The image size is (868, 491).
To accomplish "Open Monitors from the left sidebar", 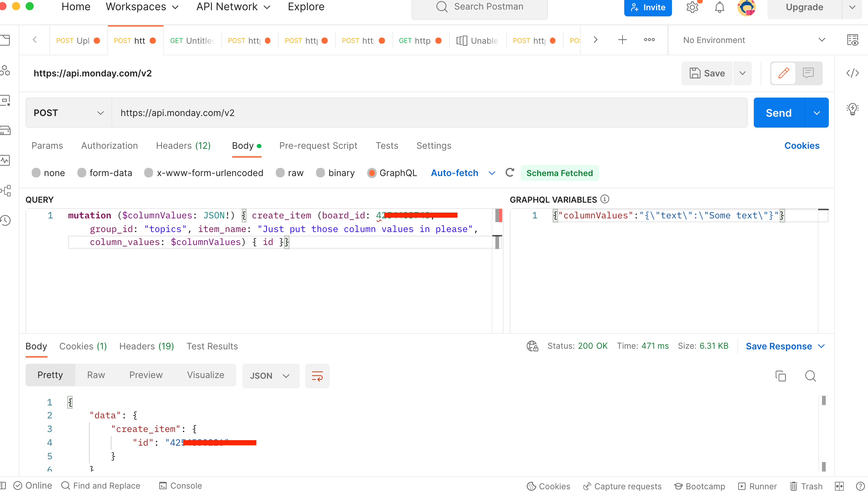I will coord(5,160).
